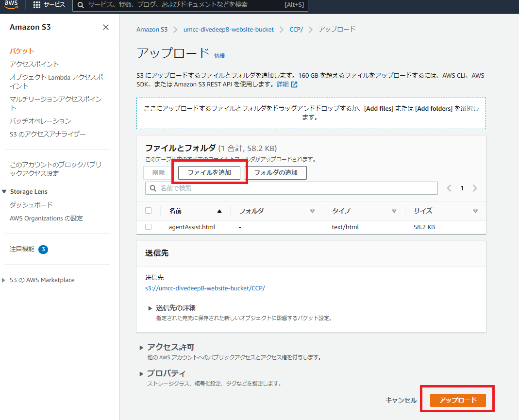This screenshot has width=519, height=420.
Task: Click the drag-and-drop upload area
Action: (311, 113)
